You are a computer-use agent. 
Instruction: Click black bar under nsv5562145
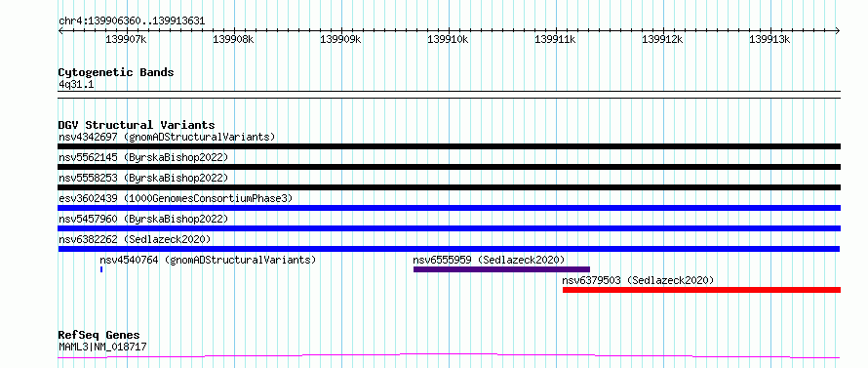coord(449,167)
